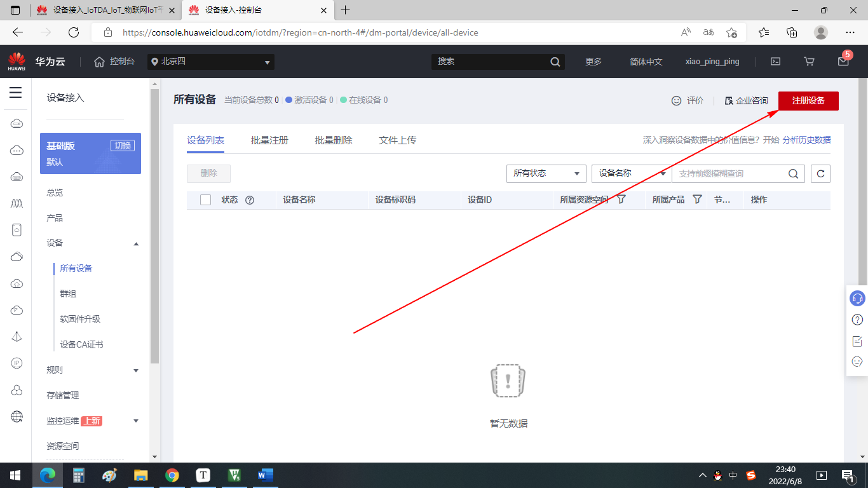This screenshot has width=868, height=488.
Task: Open the floating feedback note icon
Action: tap(857, 341)
